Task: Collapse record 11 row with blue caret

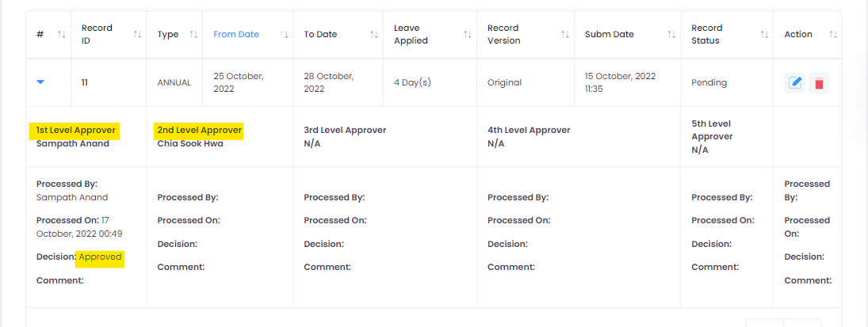Action: (40, 82)
